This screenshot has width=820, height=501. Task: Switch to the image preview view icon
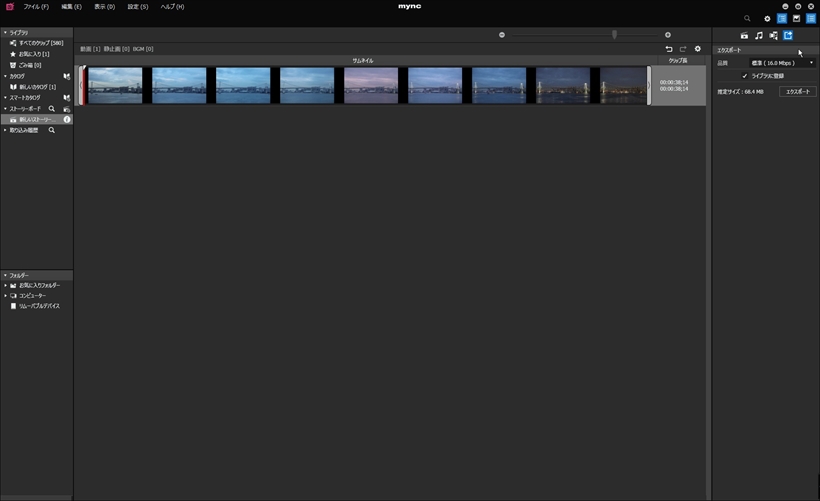click(796, 18)
